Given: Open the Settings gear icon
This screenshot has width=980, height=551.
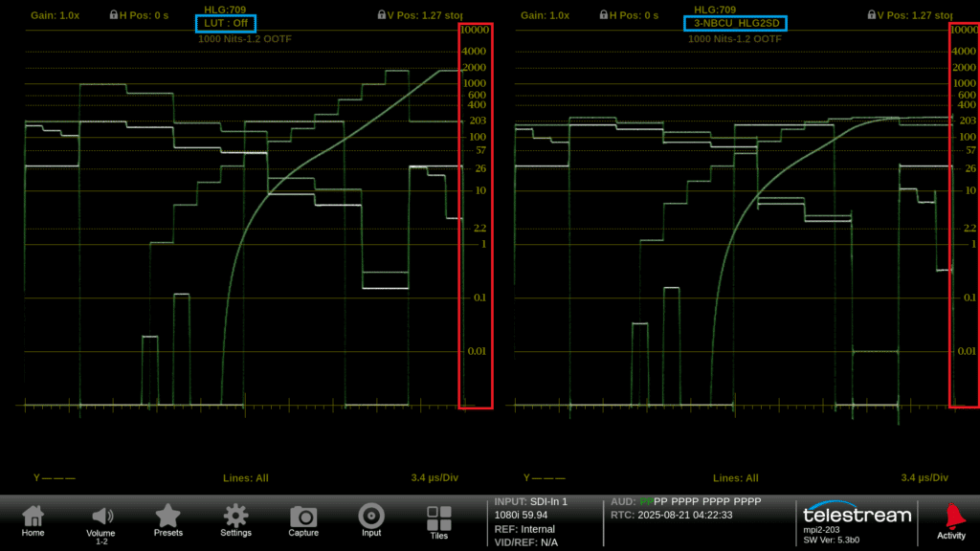Looking at the screenshot, I should coord(235,521).
